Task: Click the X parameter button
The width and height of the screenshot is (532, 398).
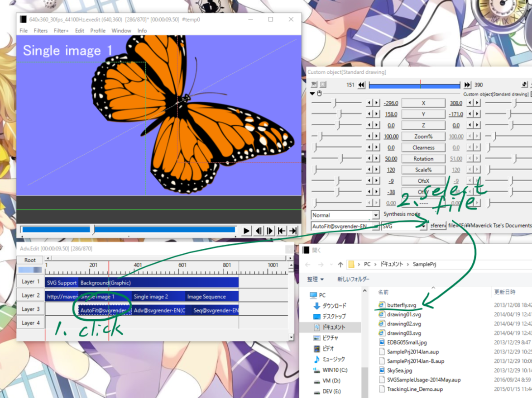Action: (423, 103)
